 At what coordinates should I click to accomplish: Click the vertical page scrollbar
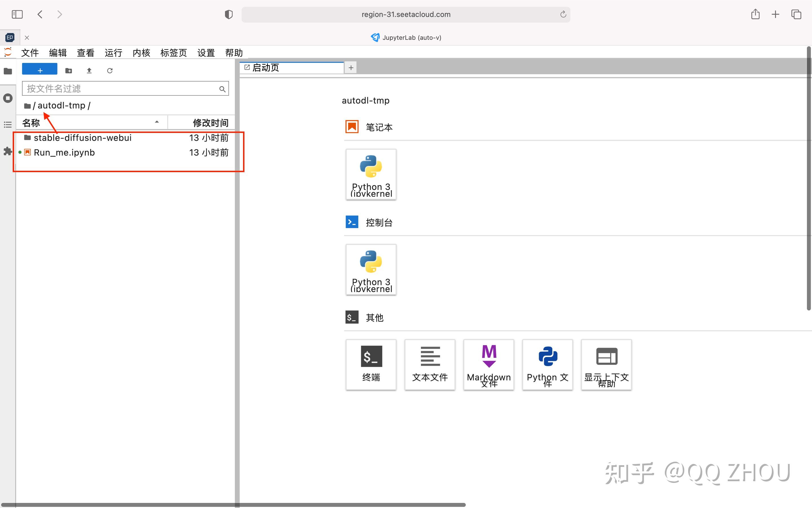[809, 178]
